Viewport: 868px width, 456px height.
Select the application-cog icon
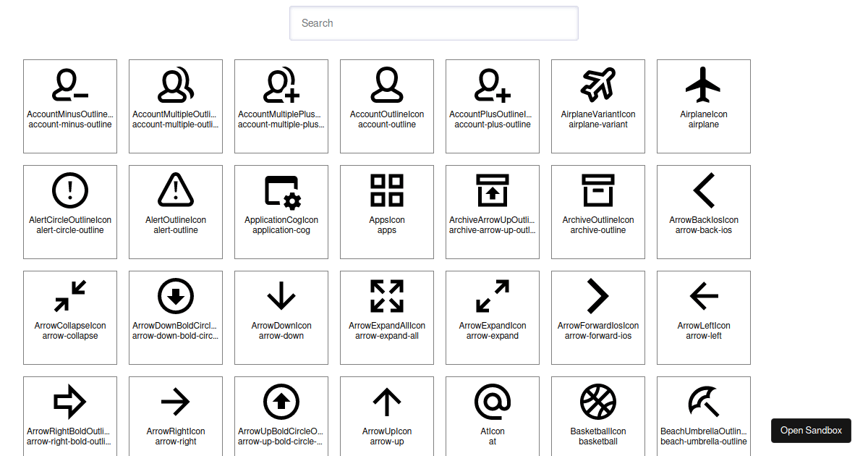click(281, 190)
